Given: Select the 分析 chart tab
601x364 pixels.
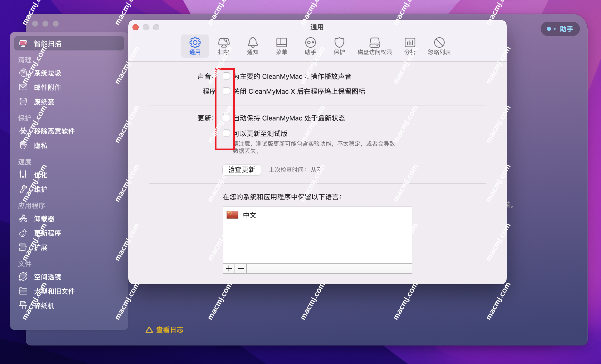Looking at the screenshot, I should pyautogui.click(x=410, y=46).
